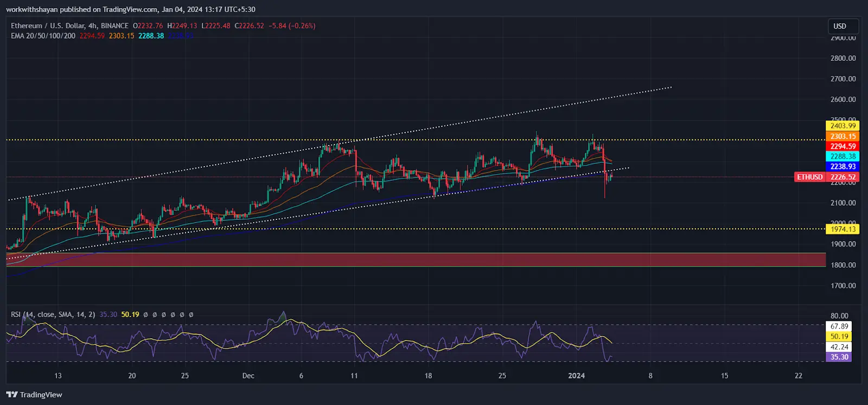Click the yellow 2403.99 price scale tag
Viewport: 868px width, 405px height.
click(x=843, y=126)
